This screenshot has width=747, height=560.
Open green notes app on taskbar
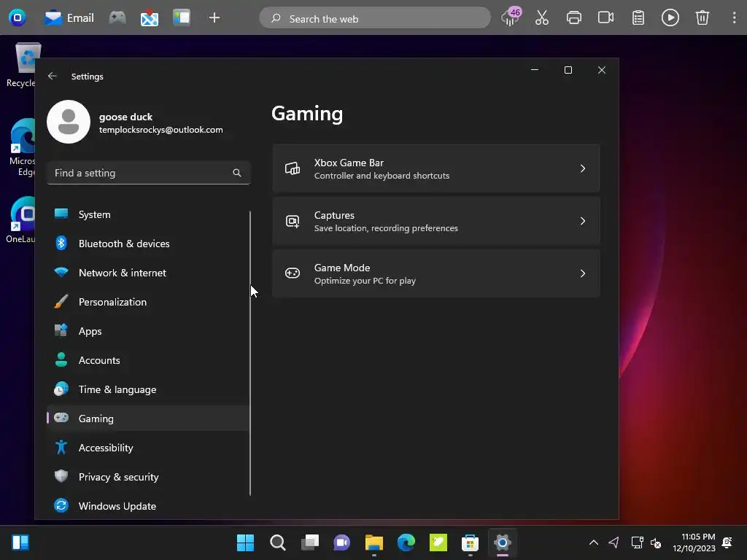click(x=438, y=542)
